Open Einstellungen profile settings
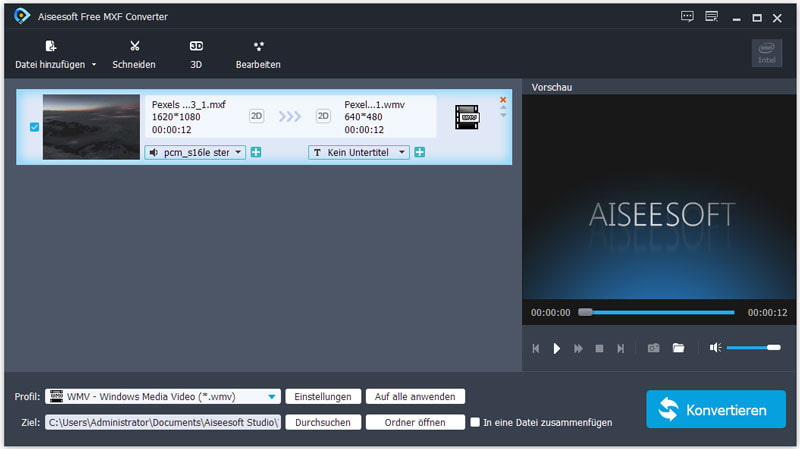Image resolution: width=800 pixels, height=449 pixels. 323,396
